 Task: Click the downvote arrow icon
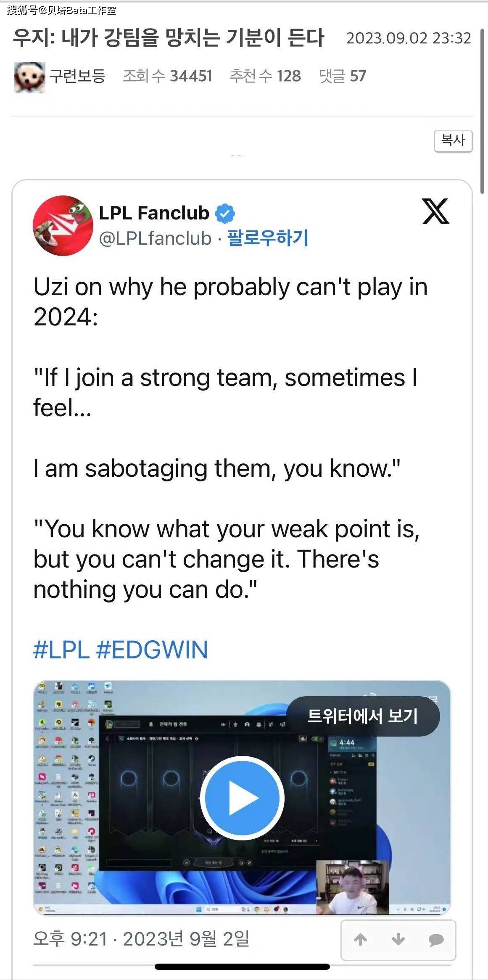pyautogui.click(x=398, y=939)
